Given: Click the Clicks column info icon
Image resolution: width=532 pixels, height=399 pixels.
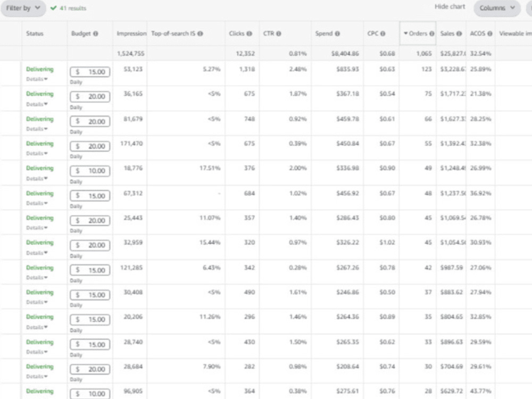Looking at the screenshot, I should tap(250, 34).
